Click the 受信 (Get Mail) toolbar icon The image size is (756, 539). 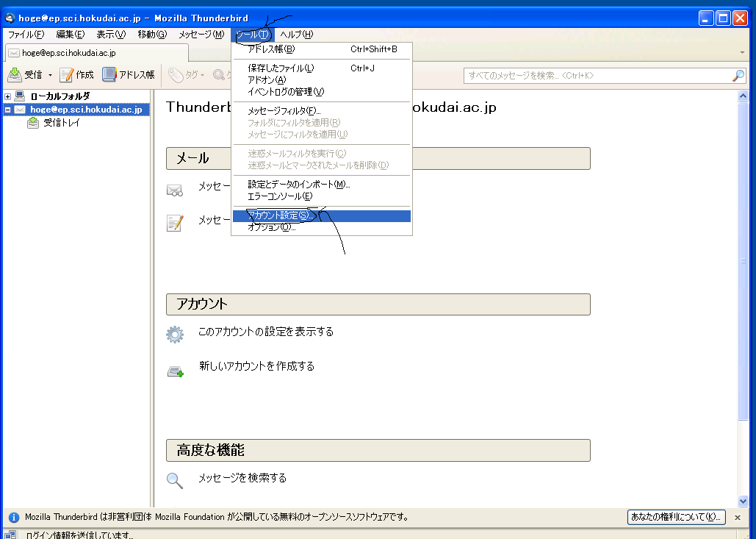point(15,74)
